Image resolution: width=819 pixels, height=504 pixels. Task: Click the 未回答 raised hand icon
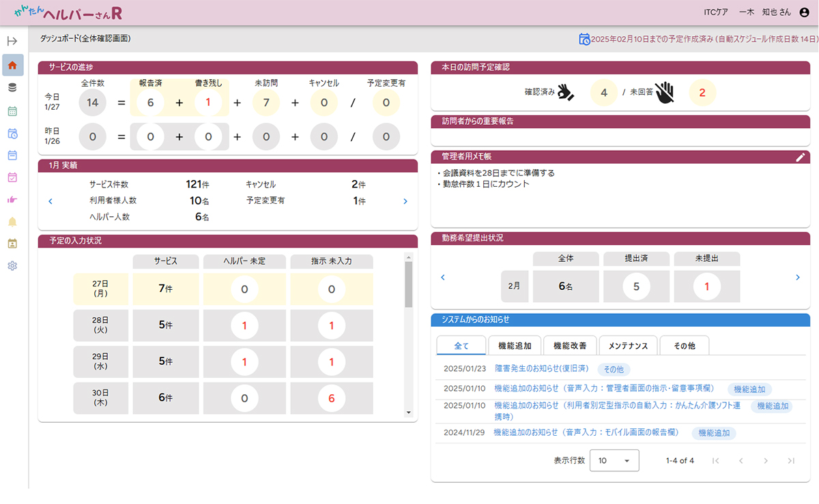coord(664,93)
